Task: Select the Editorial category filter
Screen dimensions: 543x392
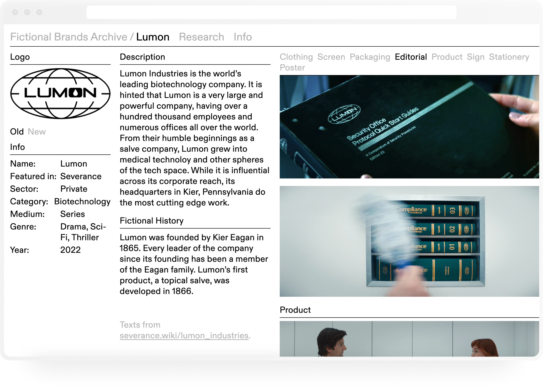Action: click(x=411, y=57)
